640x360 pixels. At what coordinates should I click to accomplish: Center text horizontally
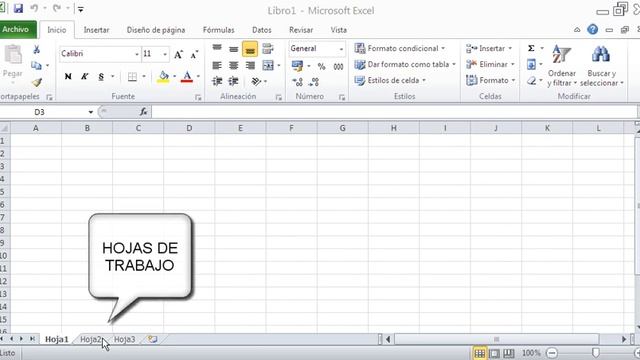click(233, 65)
